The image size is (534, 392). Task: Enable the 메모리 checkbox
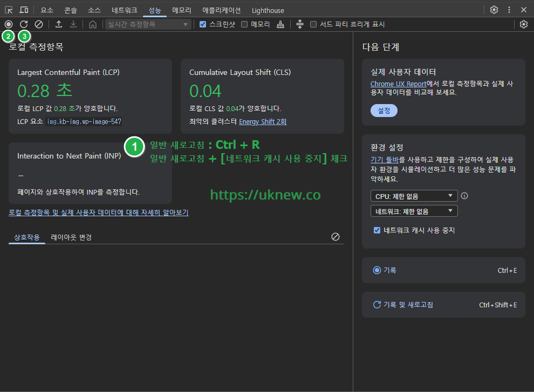(x=244, y=24)
